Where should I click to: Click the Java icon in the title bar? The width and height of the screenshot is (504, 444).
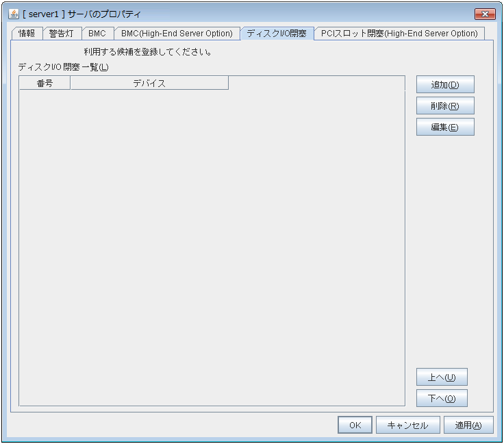[x=14, y=14]
